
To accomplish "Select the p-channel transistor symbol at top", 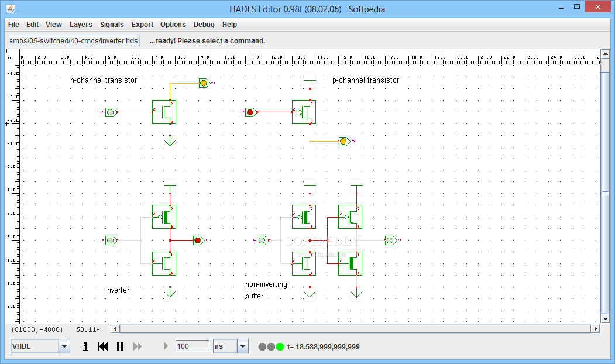I will 304,112.
